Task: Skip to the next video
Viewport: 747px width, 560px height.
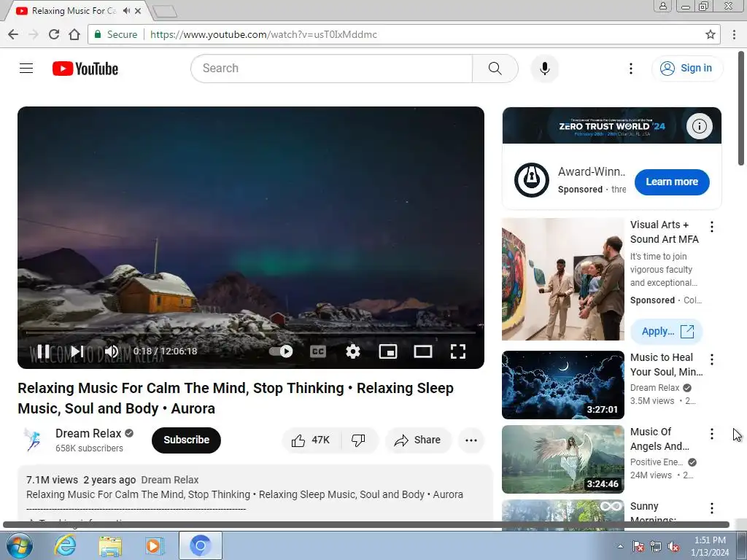Action: coord(77,351)
